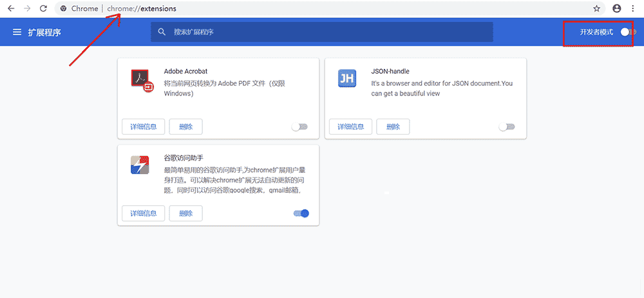644x298 pixels.
Task: Click the 谷歌访问助手 extension icon
Action: tap(140, 166)
